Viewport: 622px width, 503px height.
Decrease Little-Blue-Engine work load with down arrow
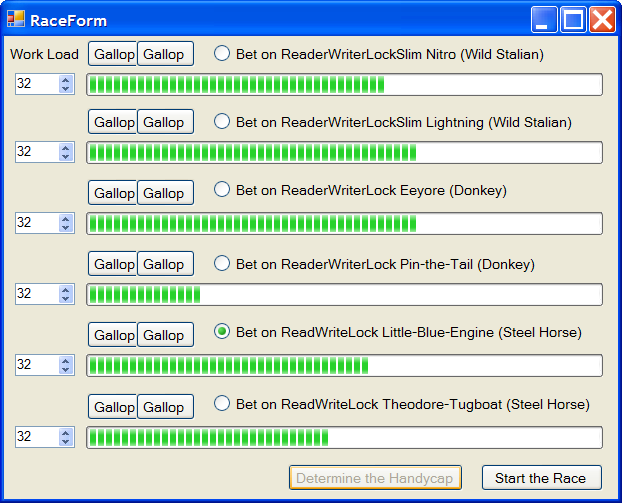[66, 370]
